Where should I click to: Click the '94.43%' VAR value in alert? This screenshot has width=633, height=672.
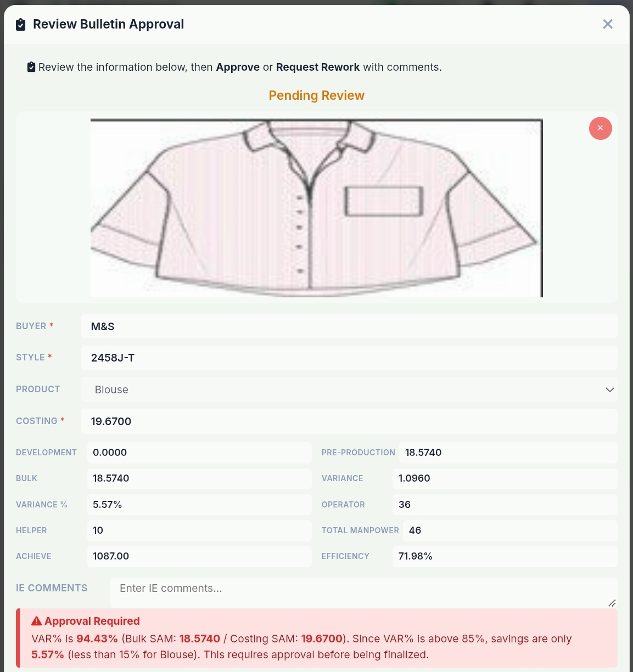click(97, 639)
